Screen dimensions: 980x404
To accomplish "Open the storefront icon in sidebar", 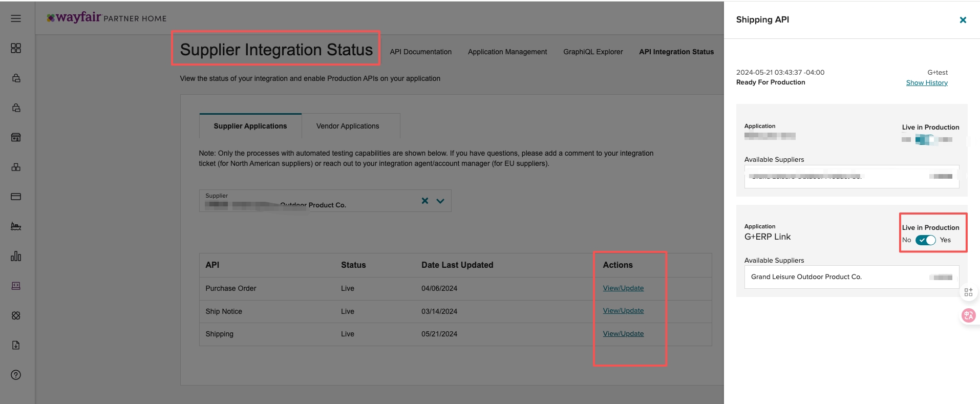I will point(16,137).
